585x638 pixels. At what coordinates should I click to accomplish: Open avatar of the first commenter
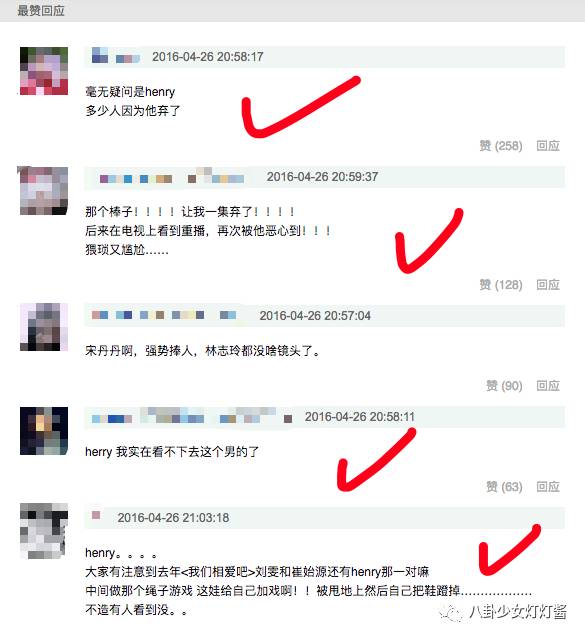click(x=44, y=71)
